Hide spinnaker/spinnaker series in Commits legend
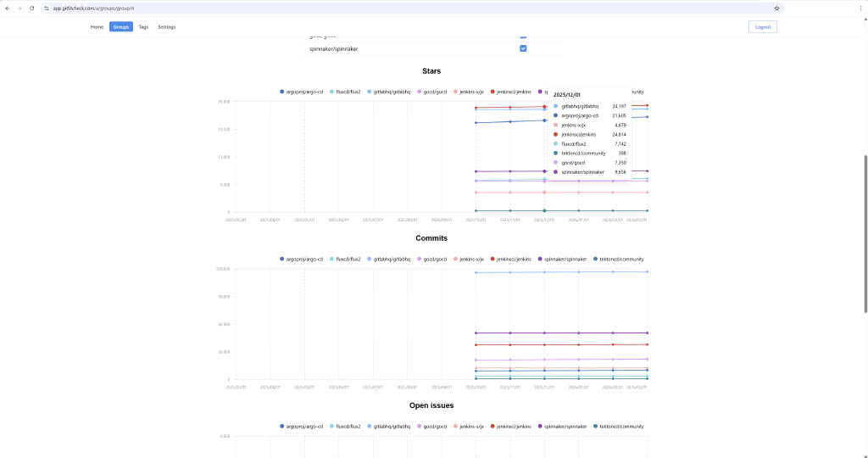Screen dimensions: 868x458 tap(562, 260)
